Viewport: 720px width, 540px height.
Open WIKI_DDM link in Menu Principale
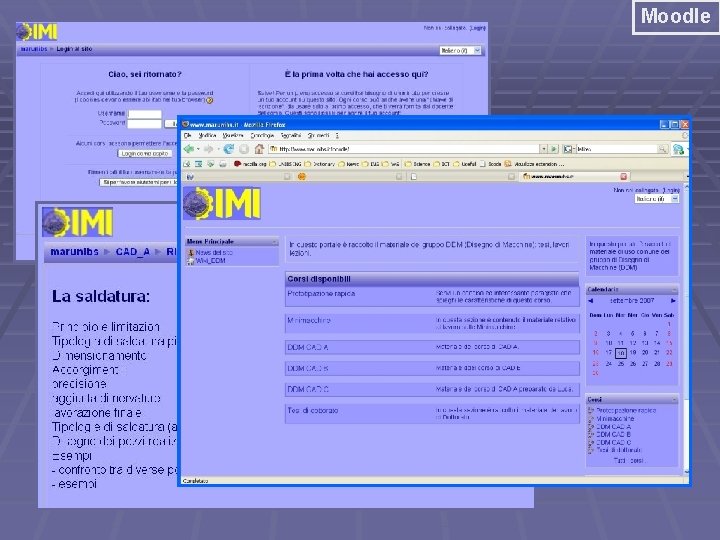[x=210, y=260]
